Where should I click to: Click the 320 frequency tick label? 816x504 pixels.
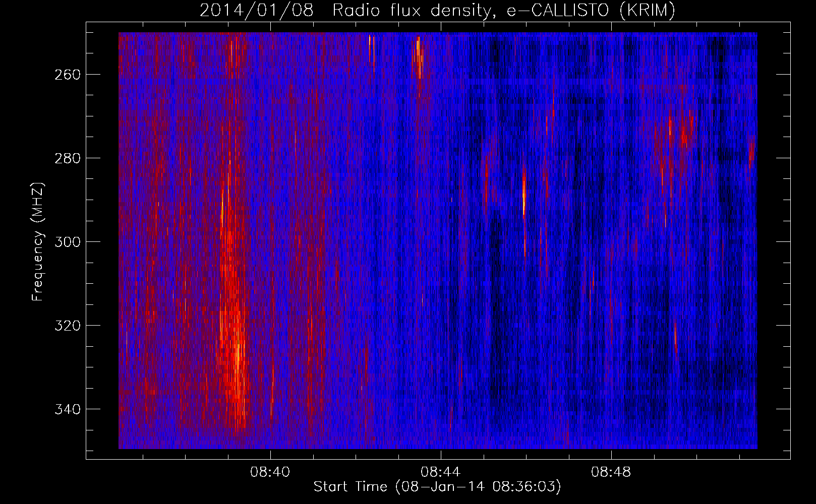click(x=68, y=326)
